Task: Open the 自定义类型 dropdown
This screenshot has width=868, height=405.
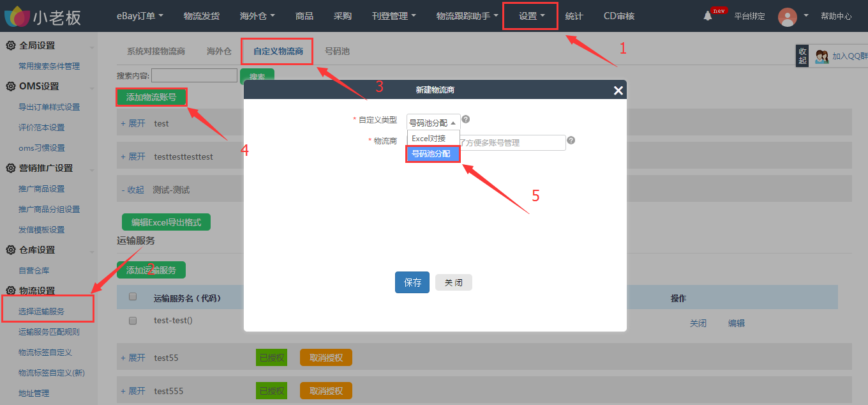Action: tap(433, 123)
